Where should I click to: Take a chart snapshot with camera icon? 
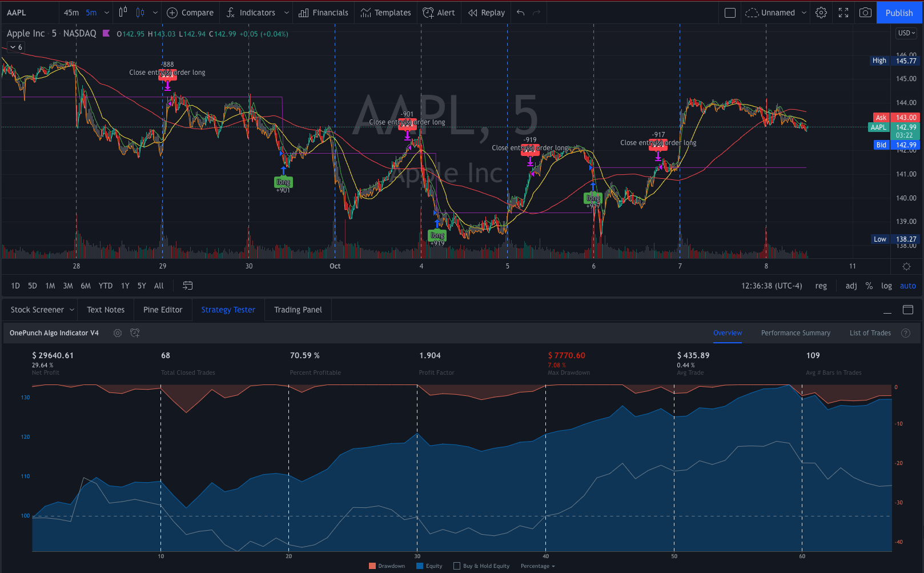pos(865,13)
